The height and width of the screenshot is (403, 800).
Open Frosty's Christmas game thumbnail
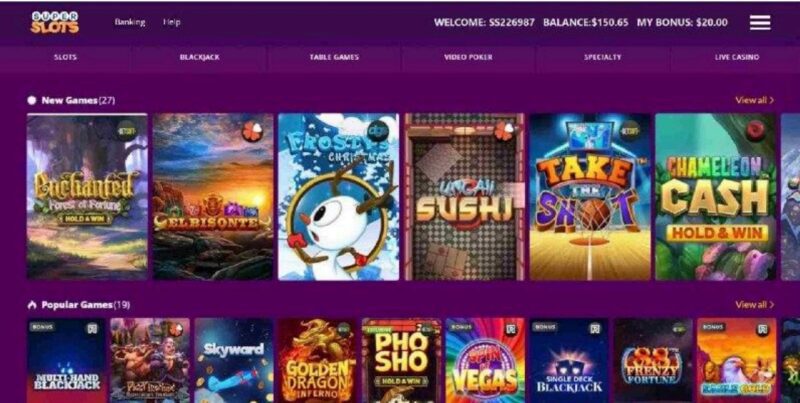pos(338,196)
